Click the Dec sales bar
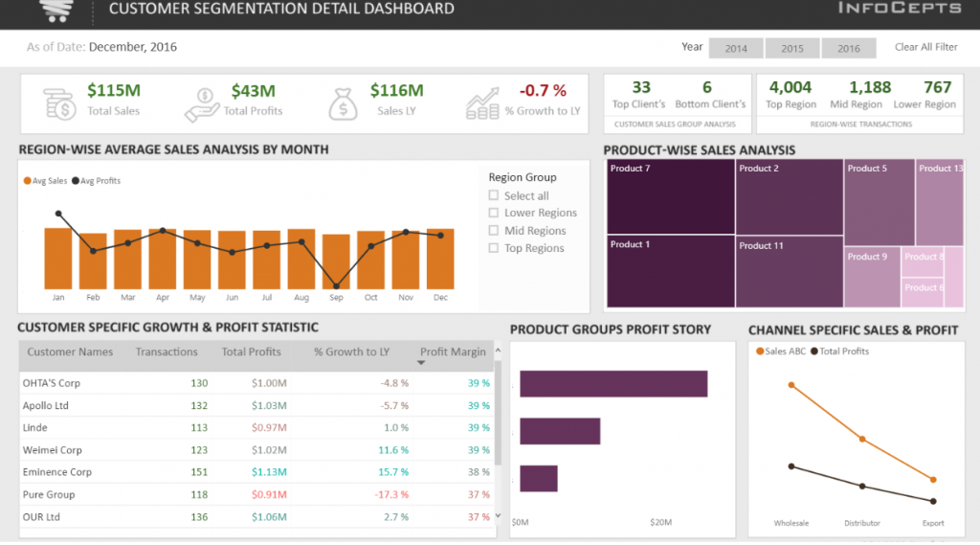This screenshot has height=545, width=980. pyautogui.click(x=440, y=259)
